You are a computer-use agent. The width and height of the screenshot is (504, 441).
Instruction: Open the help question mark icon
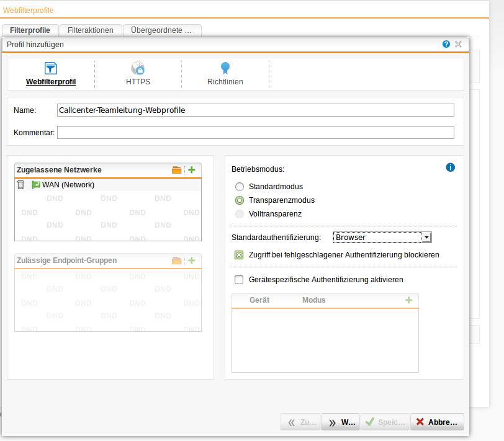pyautogui.click(x=446, y=45)
